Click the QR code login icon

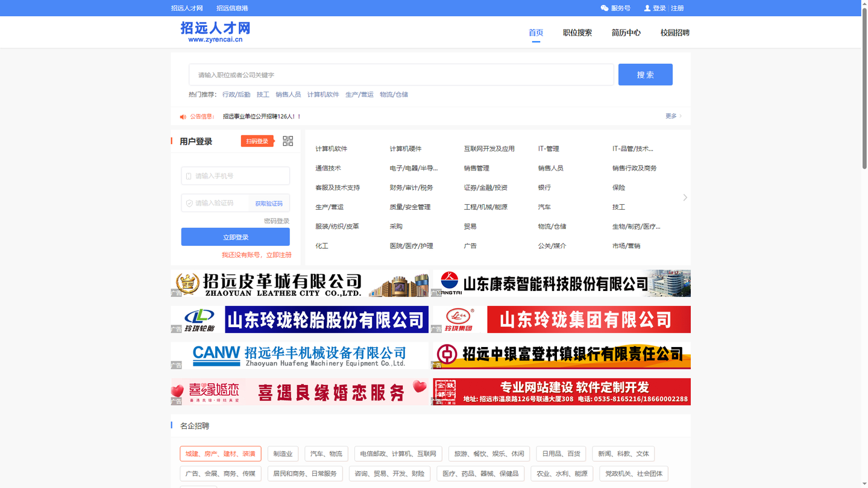coord(288,141)
